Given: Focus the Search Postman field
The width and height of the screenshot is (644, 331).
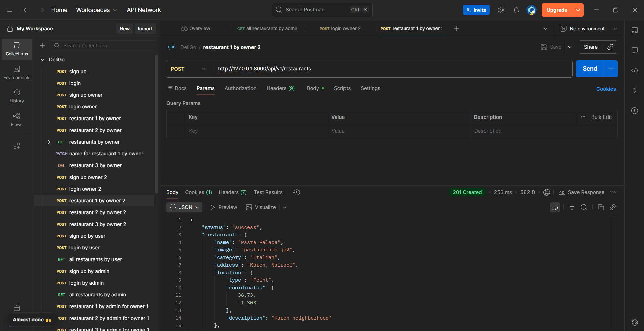Looking at the screenshot, I should [x=322, y=10].
